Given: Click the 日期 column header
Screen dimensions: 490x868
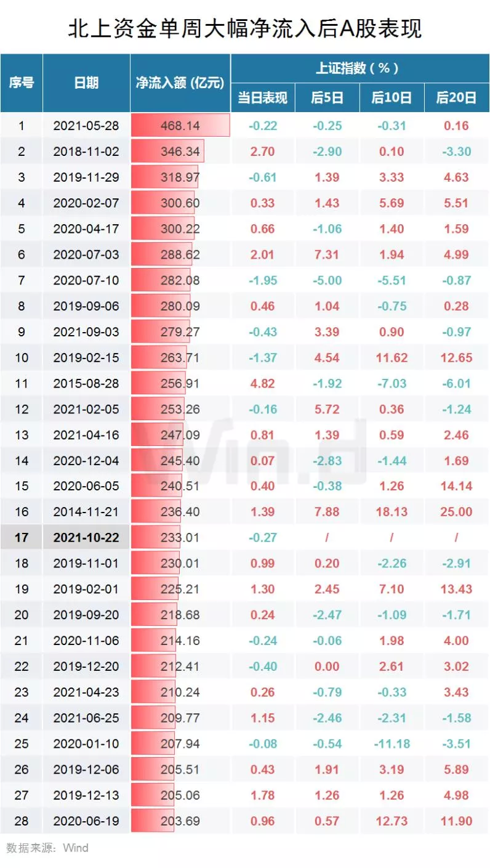Looking at the screenshot, I should (86, 83).
